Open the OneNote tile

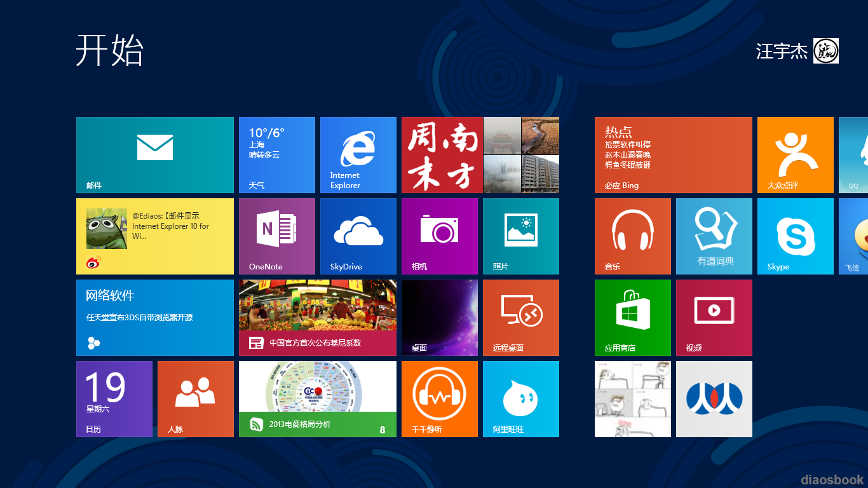click(x=277, y=236)
